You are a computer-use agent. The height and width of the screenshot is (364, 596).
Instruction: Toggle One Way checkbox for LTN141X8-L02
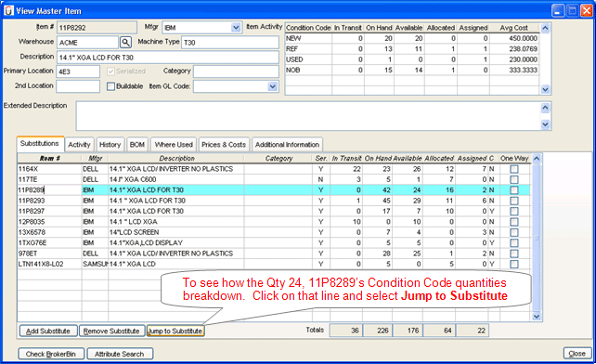tap(514, 264)
